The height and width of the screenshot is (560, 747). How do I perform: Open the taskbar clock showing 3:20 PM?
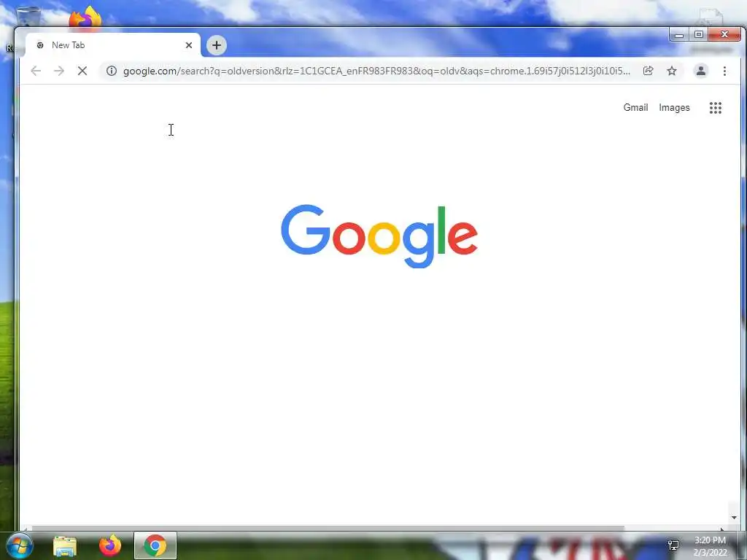coord(710,546)
